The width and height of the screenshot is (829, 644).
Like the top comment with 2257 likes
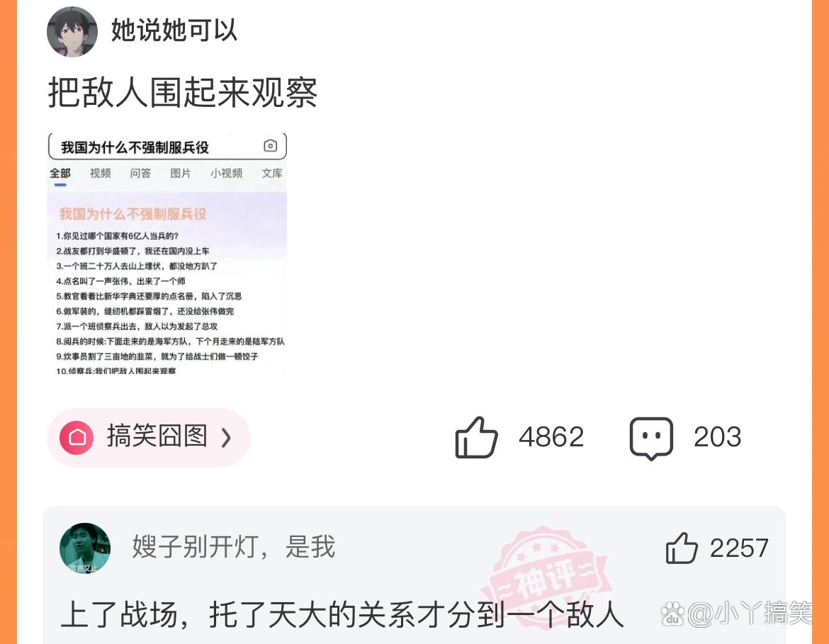coord(682,548)
